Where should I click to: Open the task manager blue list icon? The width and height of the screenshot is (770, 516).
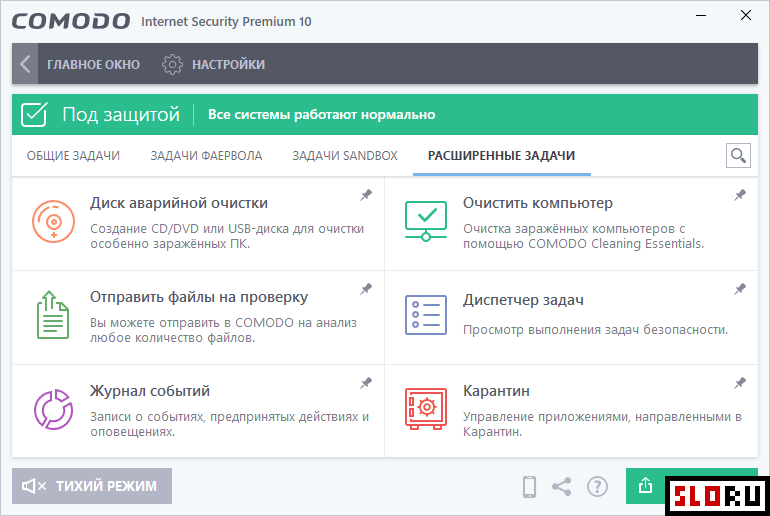tap(426, 315)
